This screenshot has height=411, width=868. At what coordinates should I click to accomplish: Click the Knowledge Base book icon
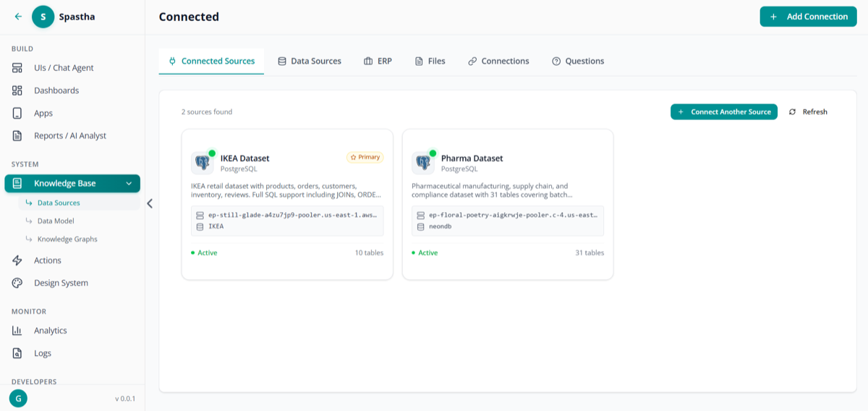(17, 183)
